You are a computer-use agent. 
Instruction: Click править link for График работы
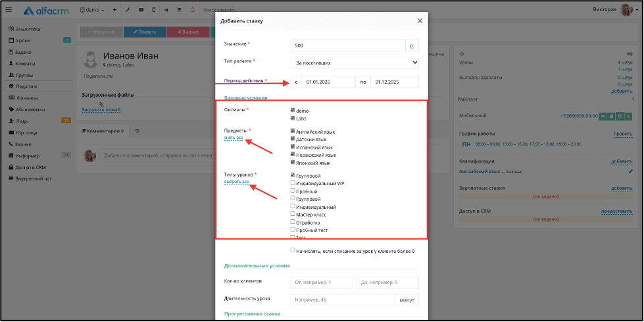[x=623, y=134]
